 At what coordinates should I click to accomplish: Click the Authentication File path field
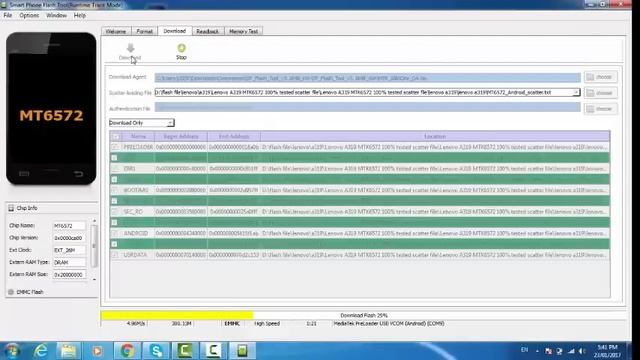(367, 107)
